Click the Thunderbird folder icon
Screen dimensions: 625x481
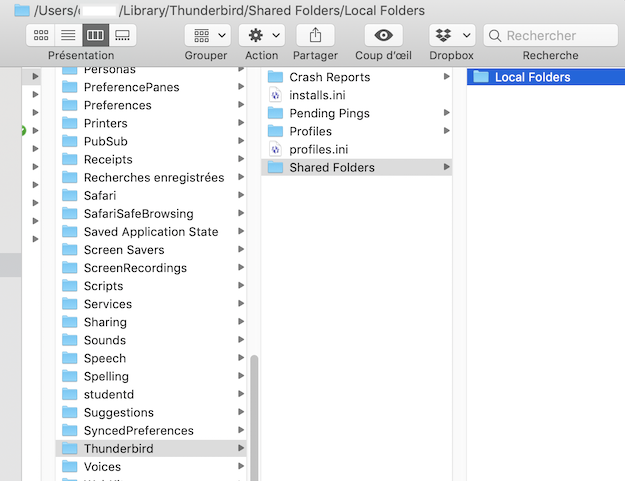69,448
